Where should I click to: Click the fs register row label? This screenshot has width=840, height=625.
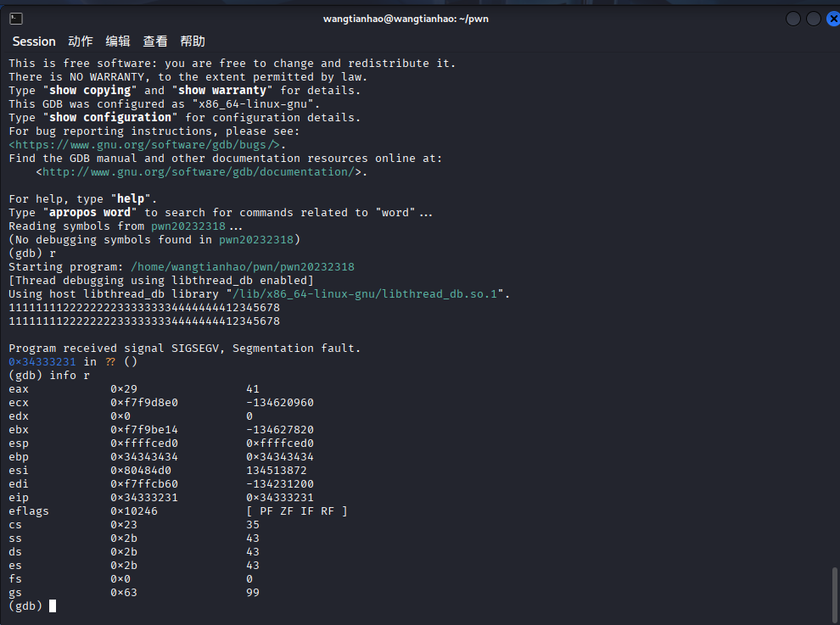click(x=15, y=579)
